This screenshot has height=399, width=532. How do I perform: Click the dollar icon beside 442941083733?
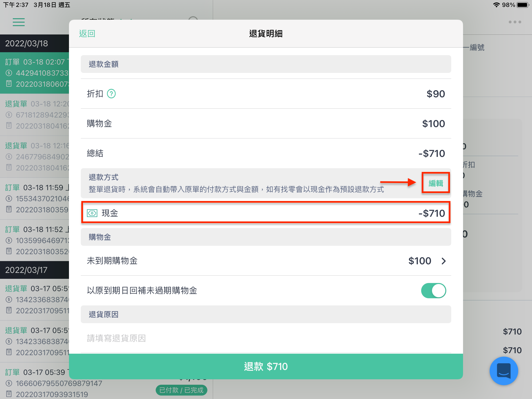(x=9, y=73)
